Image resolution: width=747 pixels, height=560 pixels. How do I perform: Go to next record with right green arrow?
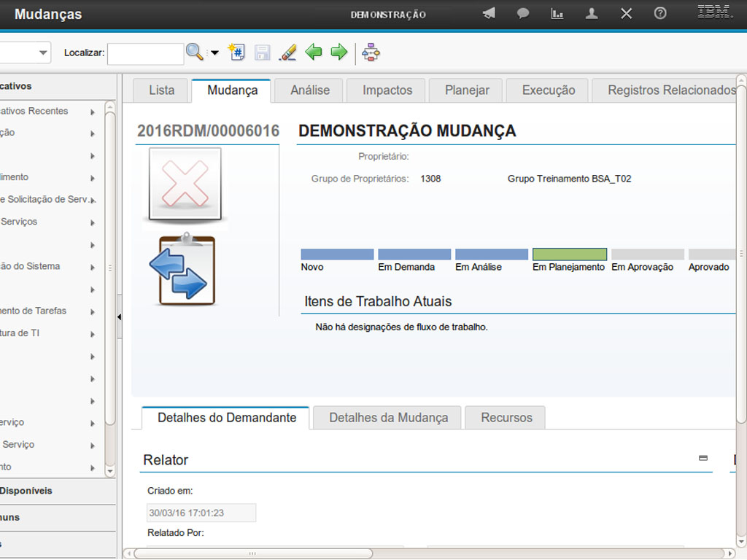(339, 52)
